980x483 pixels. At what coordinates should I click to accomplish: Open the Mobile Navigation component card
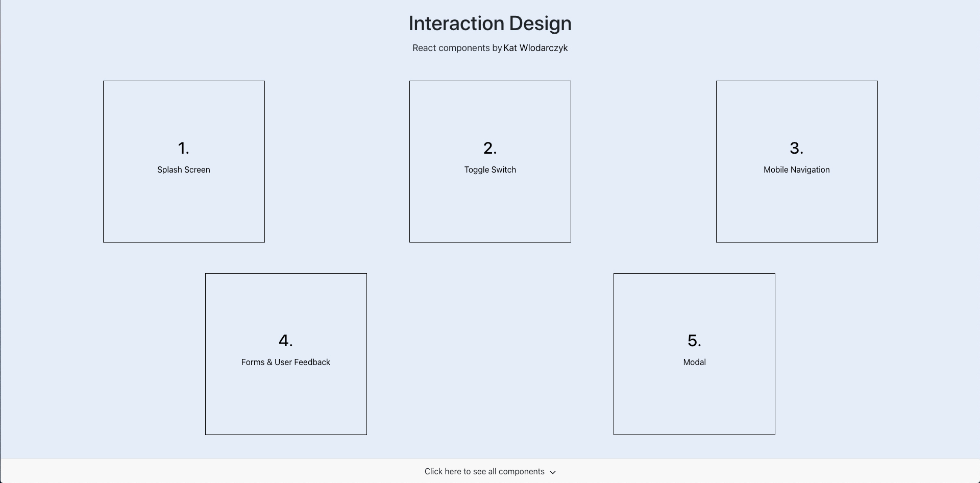pos(797,161)
